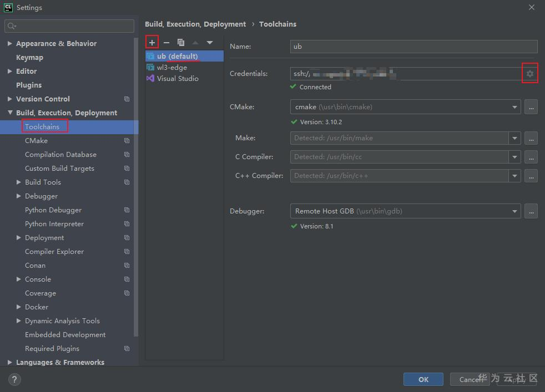Open the Python Interpreter settings page
The width and height of the screenshot is (545, 392).
click(x=54, y=224)
